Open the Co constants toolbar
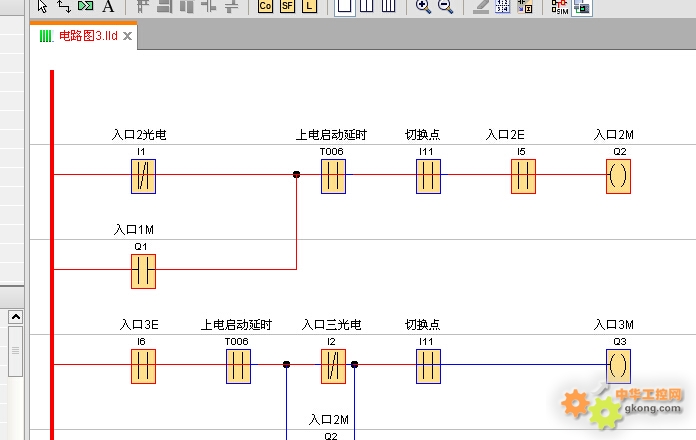This screenshot has width=696, height=440. (x=265, y=6)
